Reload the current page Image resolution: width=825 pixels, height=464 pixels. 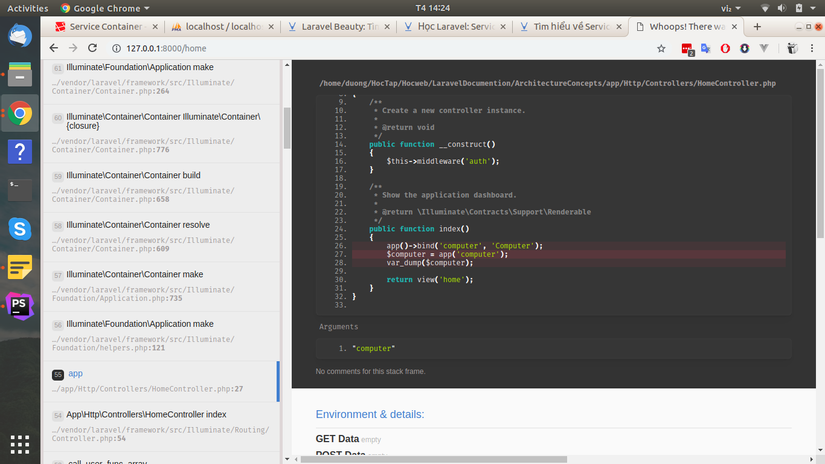[x=93, y=47]
